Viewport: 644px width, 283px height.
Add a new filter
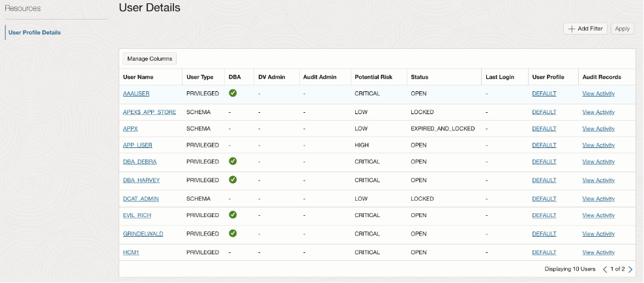point(585,29)
